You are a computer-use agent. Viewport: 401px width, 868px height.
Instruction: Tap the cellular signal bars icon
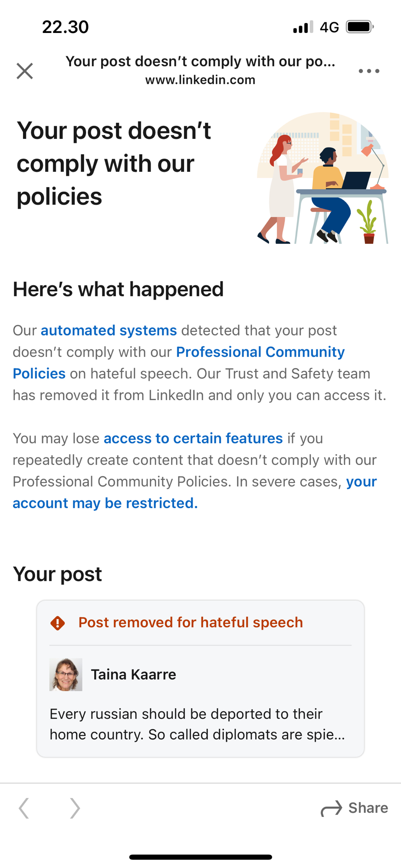303,27
